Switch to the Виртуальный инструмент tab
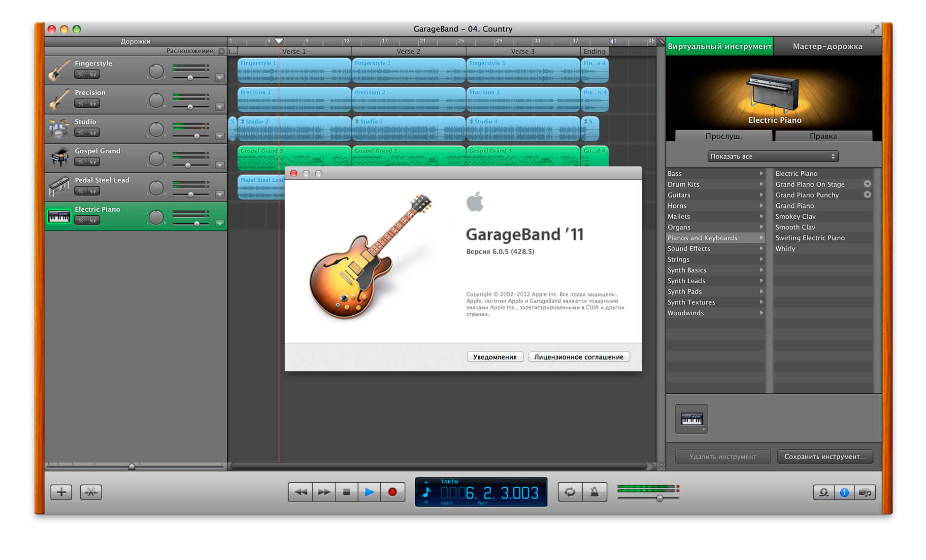Image resolution: width=926 pixels, height=560 pixels. [720, 46]
